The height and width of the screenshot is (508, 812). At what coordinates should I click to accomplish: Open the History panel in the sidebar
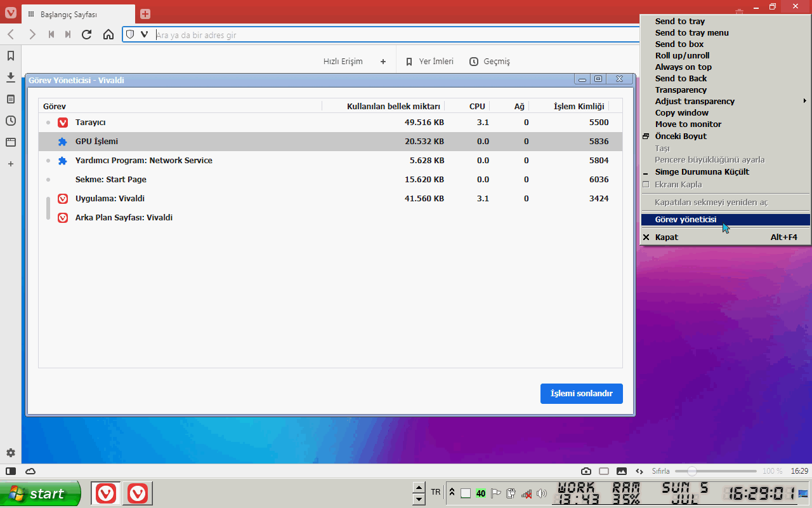[11, 121]
